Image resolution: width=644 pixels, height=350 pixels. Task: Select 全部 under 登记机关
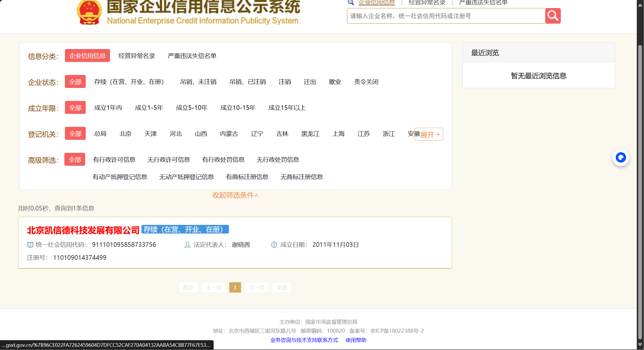click(x=75, y=133)
